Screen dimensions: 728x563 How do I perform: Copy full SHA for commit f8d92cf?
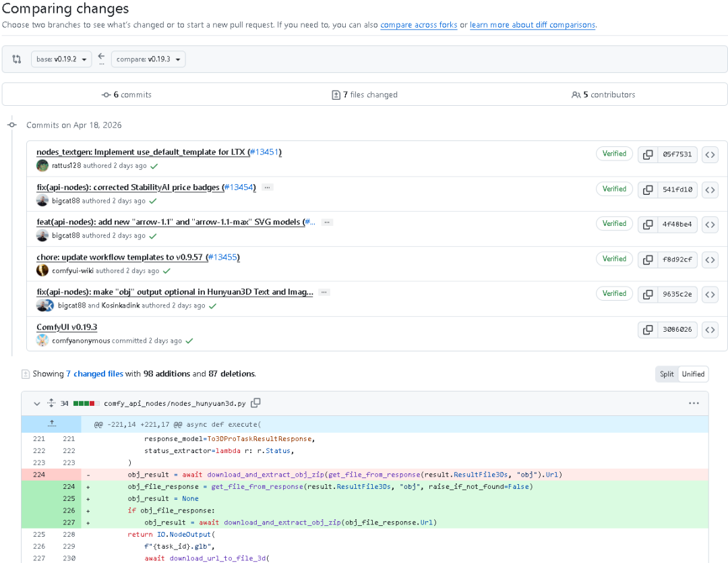pos(648,260)
